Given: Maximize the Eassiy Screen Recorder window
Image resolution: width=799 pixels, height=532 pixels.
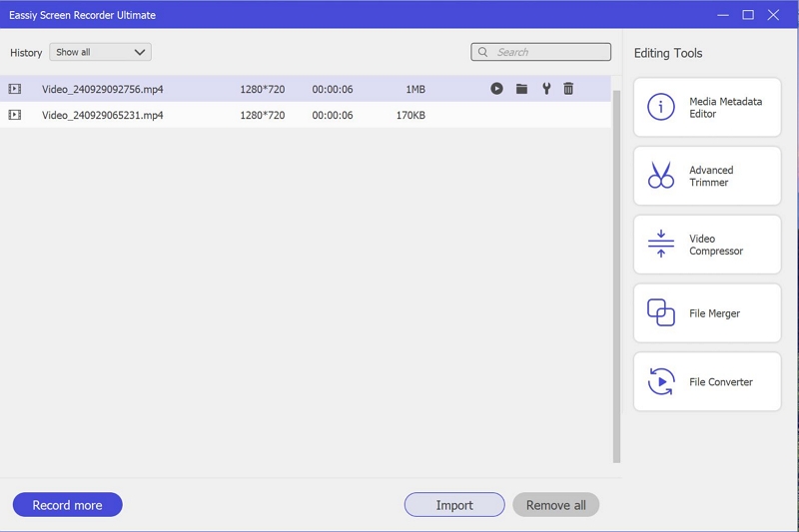Looking at the screenshot, I should [x=748, y=15].
